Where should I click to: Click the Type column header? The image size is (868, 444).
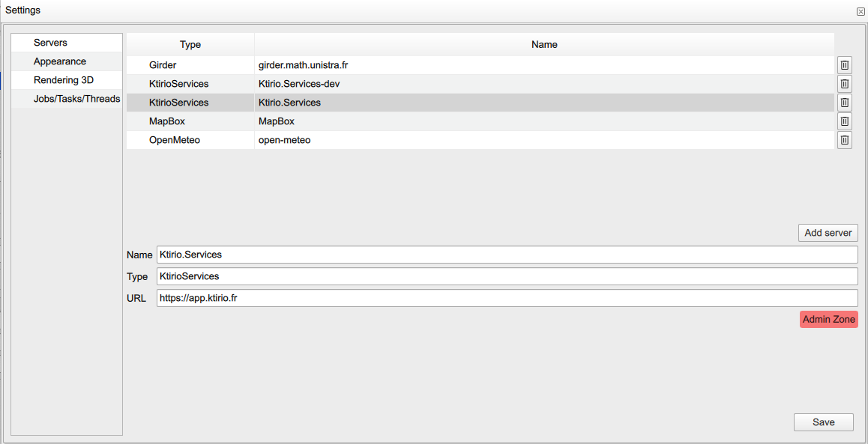pos(190,44)
